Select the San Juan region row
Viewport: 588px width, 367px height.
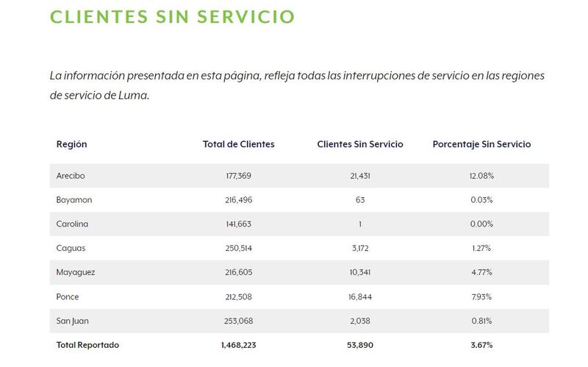point(299,321)
